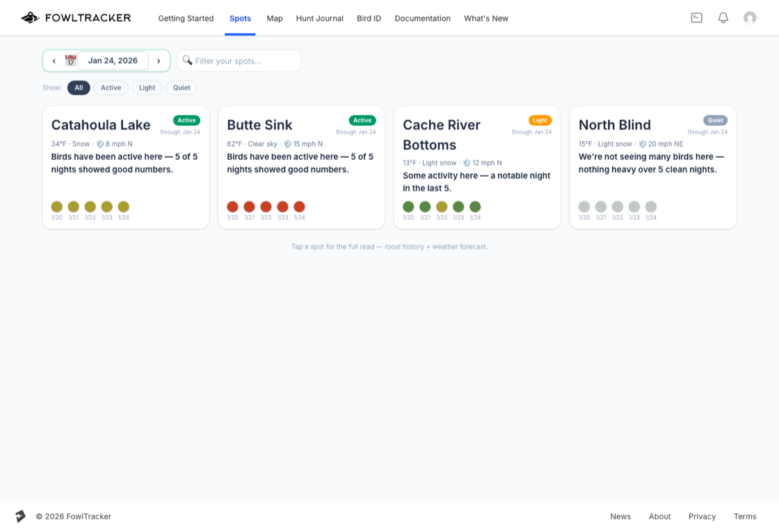779x532 pixels.
Task: Click 'We're not seeing many birds' summary
Action: click(x=651, y=163)
